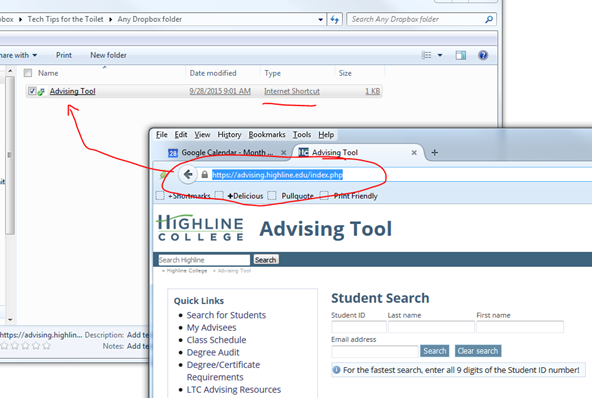Screen dimensions: 592x398
Task: Click the Last name input field
Action: 431,327
